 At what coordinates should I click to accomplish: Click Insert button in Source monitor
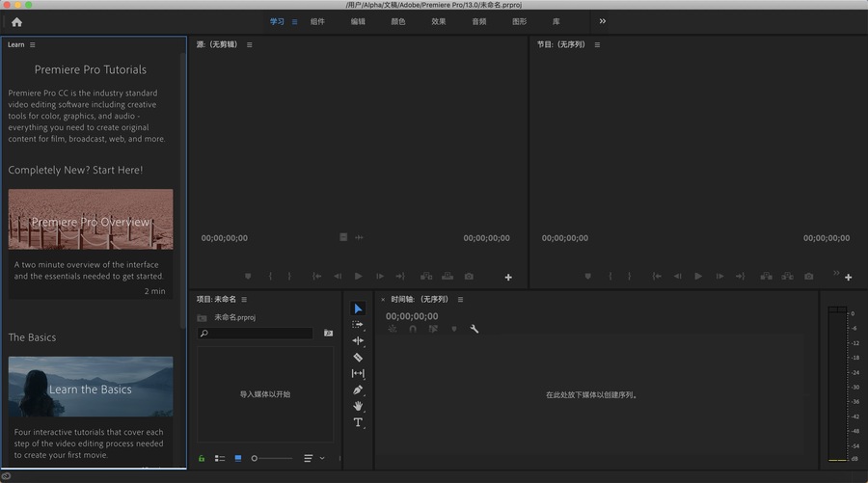coord(426,276)
